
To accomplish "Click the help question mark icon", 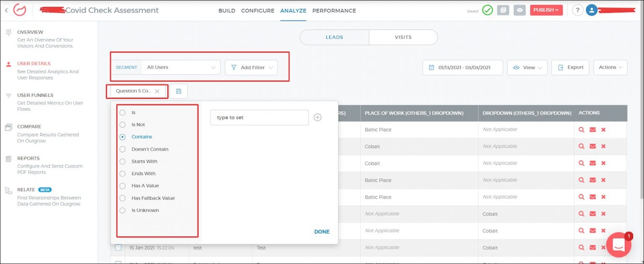I will pos(577,10).
